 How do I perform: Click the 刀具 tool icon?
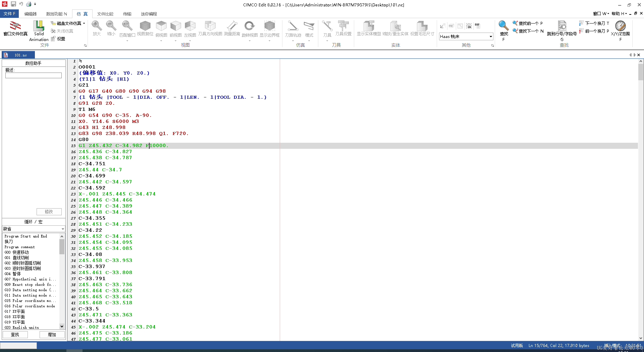[x=327, y=26]
